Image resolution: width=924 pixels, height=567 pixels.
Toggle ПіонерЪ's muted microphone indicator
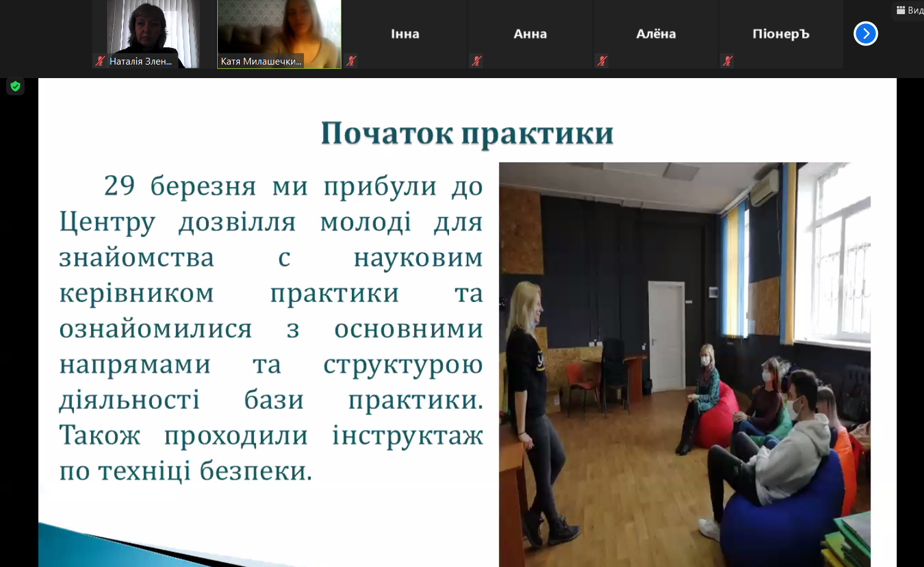(x=728, y=61)
